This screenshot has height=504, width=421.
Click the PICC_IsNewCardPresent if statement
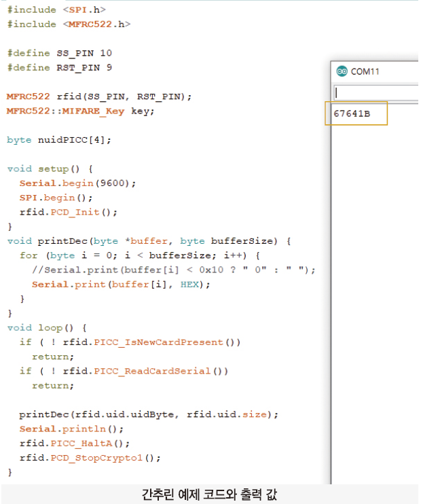130,342
